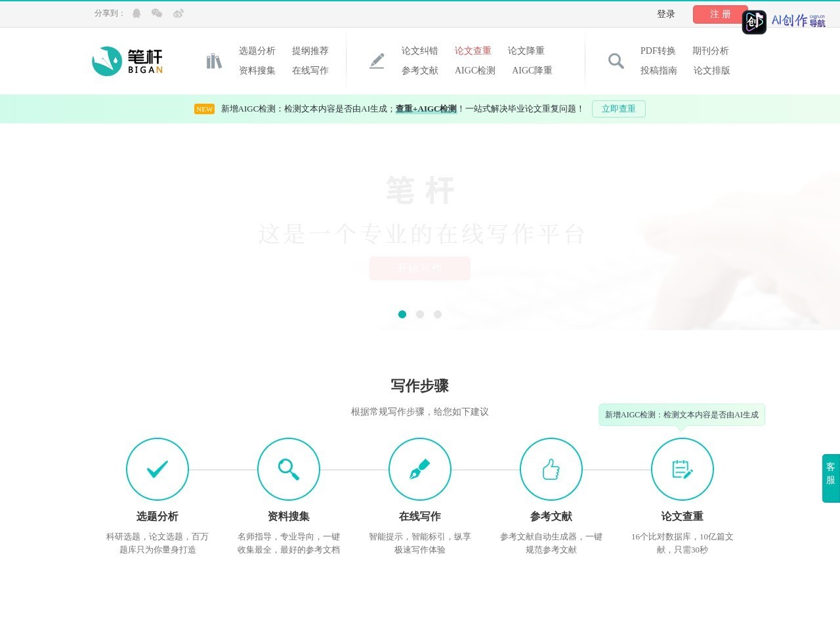The width and height of the screenshot is (840, 630).
Task: Click the books library icon in navigation
Action: pyautogui.click(x=214, y=61)
